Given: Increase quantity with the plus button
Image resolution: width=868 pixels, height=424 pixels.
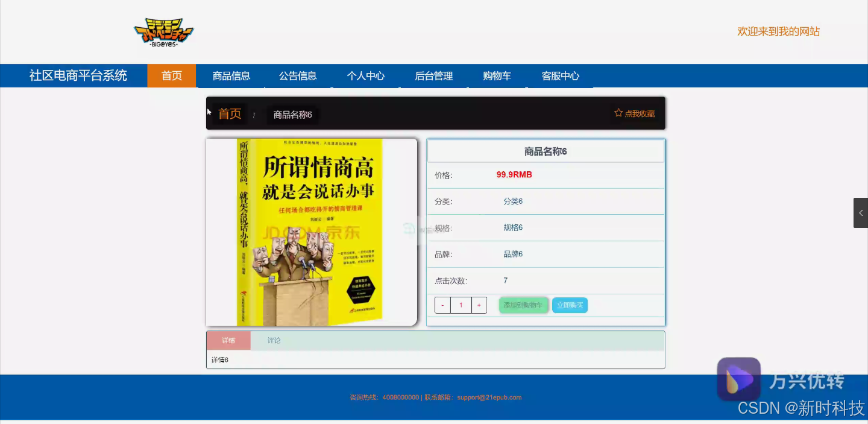Looking at the screenshot, I should click(x=479, y=305).
